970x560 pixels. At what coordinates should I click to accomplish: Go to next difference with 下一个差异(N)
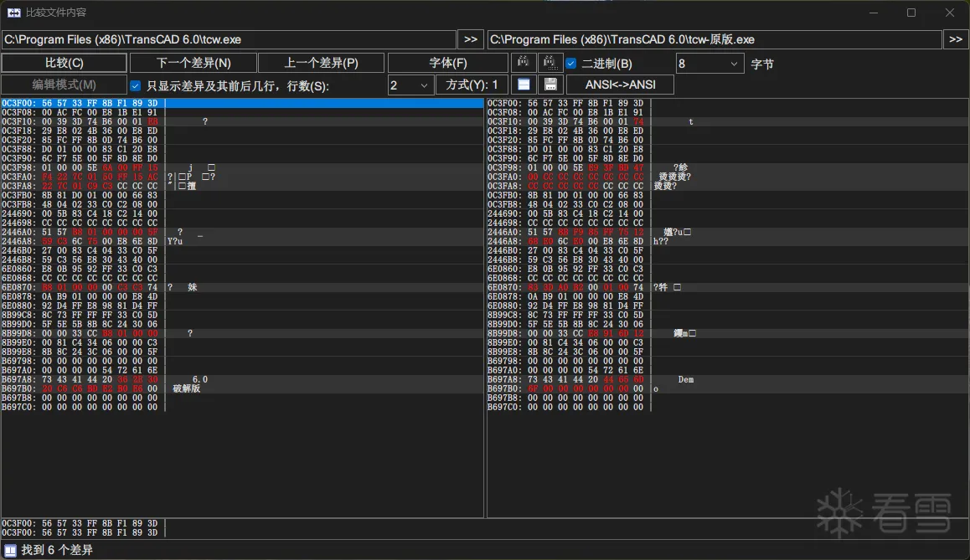click(193, 63)
